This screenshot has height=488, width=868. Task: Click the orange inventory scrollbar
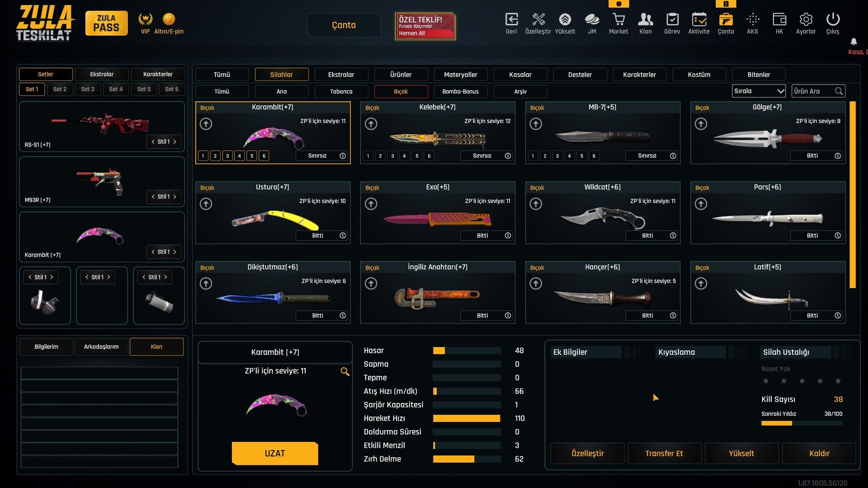853,195
